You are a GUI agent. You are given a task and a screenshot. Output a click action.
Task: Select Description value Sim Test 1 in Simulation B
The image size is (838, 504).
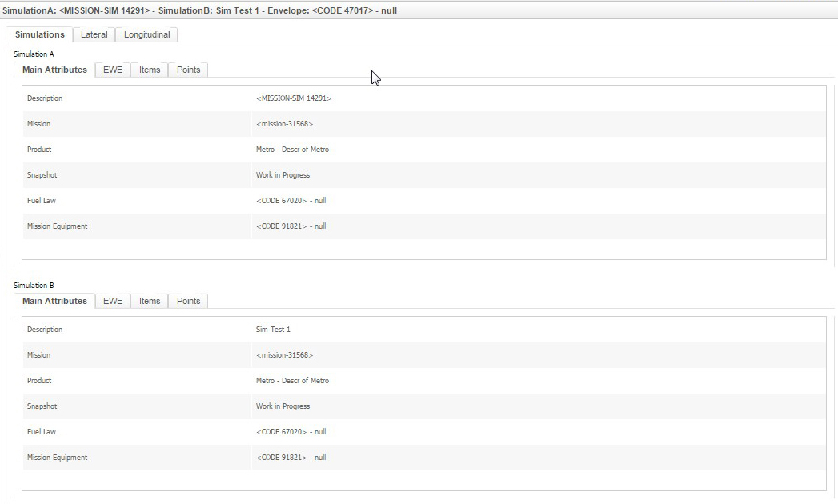pos(273,330)
